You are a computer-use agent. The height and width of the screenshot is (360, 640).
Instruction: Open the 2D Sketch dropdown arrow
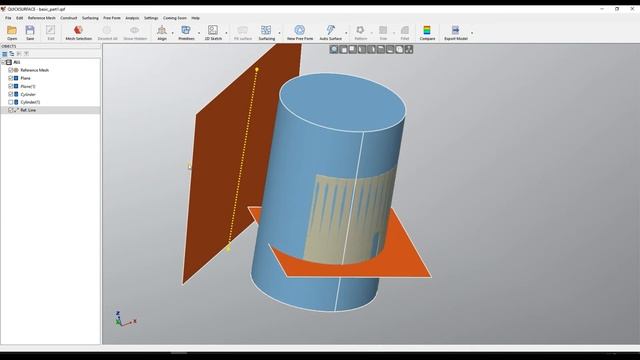pos(227,33)
